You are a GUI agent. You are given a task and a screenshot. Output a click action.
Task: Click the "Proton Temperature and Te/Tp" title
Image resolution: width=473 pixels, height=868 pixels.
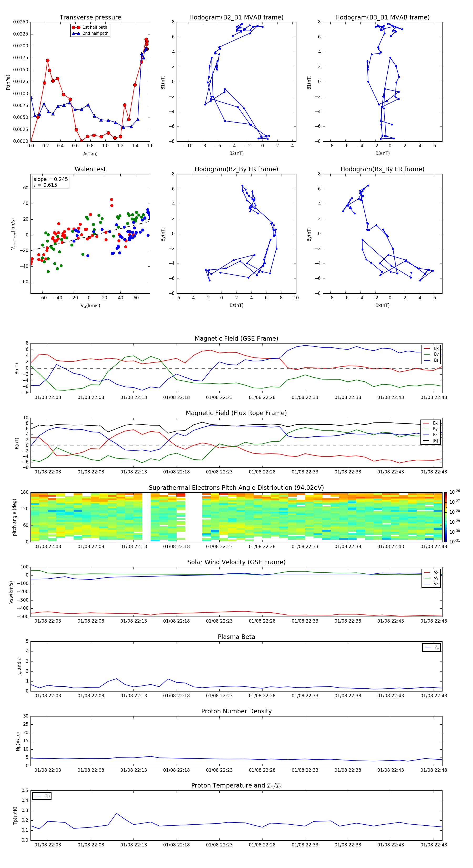click(236, 786)
